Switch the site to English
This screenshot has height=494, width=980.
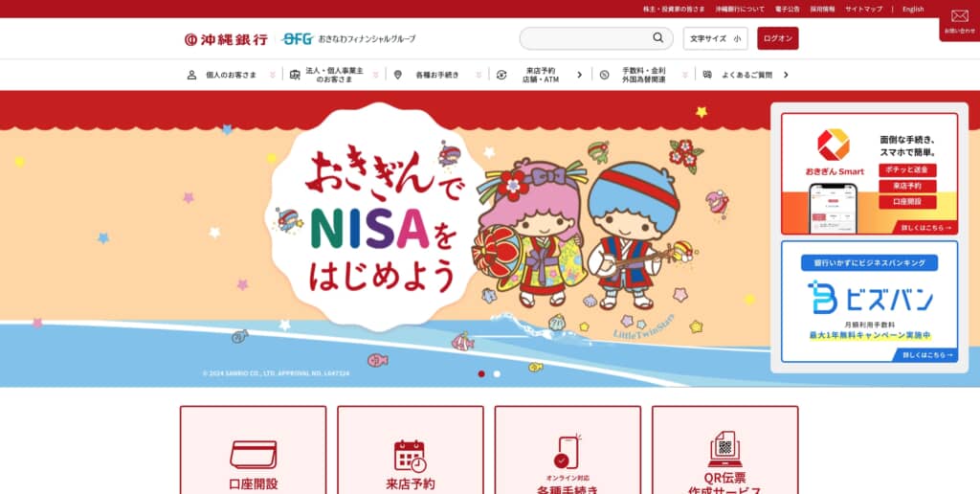pyautogui.click(x=912, y=10)
